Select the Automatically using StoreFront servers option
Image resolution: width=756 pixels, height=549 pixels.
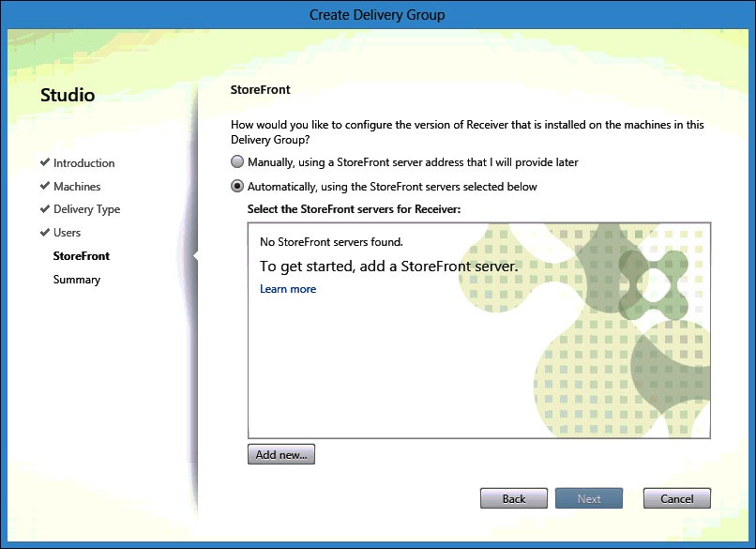pos(237,186)
